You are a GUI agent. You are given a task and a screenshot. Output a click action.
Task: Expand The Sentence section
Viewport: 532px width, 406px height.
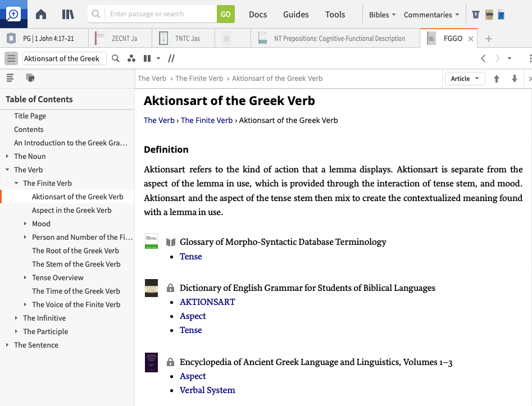pos(7,345)
